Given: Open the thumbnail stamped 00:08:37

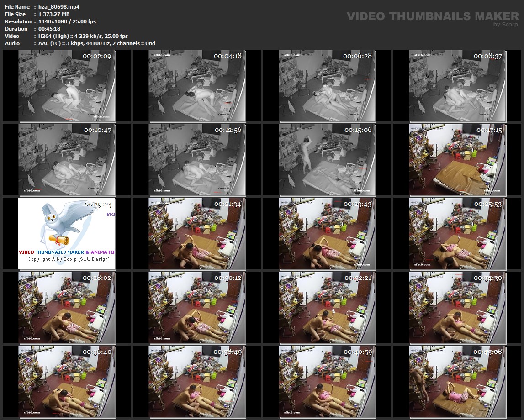Looking at the screenshot, I should (458, 86).
